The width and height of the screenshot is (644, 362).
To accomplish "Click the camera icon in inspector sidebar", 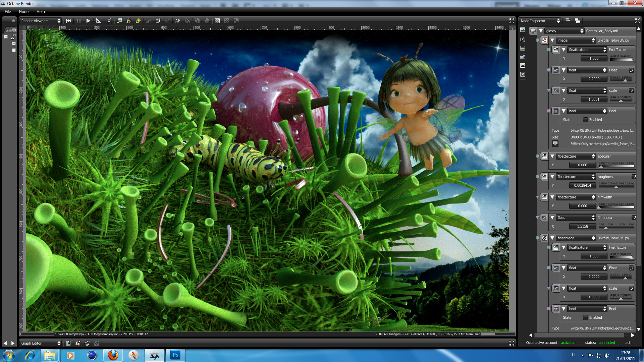I will [x=523, y=40].
